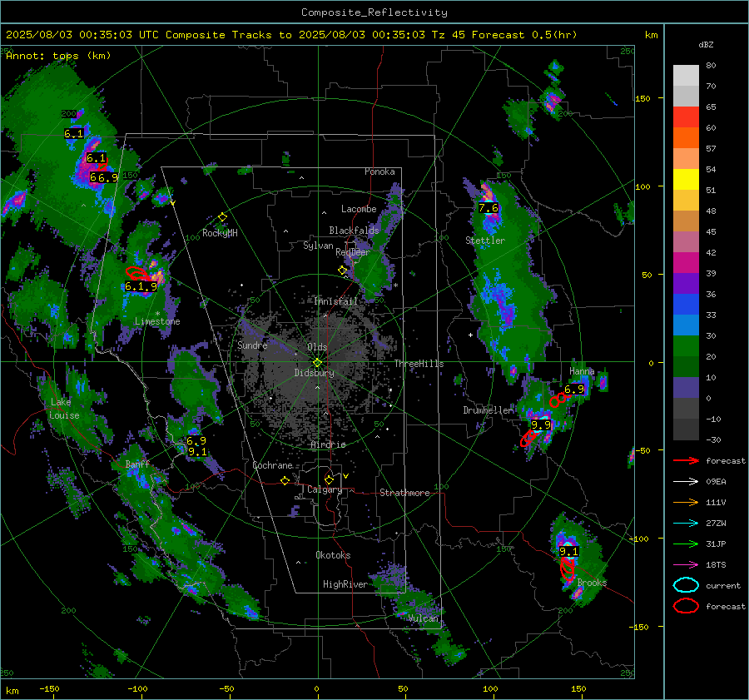Click the 9.9 storm top label near Drumheller
The height and width of the screenshot is (700, 749).
click(541, 424)
